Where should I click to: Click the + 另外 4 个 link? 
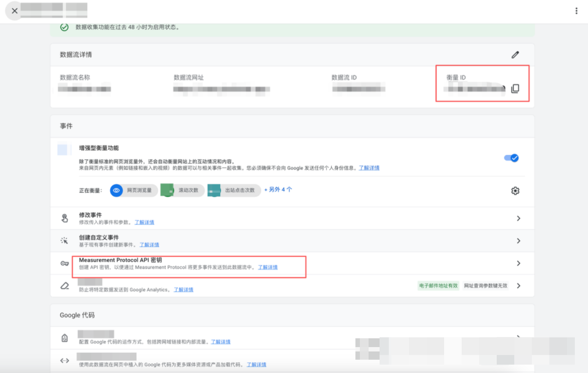pyautogui.click(x=278, y=190)
